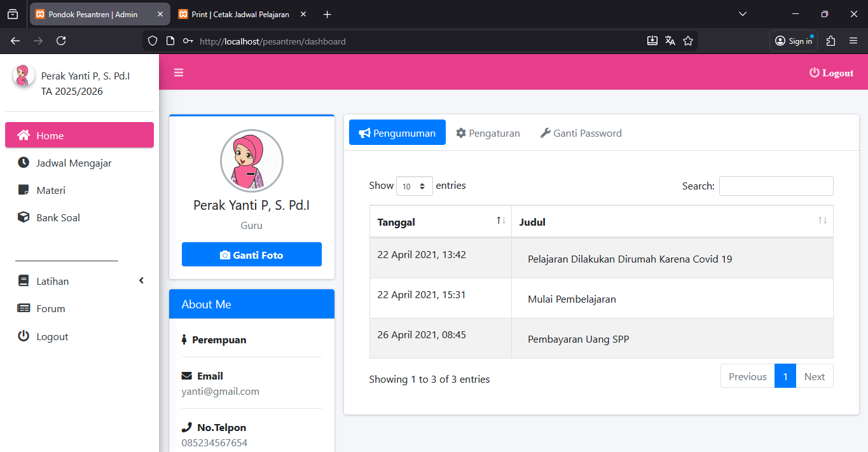The image size is (868, 452).
Task: Switch to the Pengaturan tab
Action: click(488, 133)
